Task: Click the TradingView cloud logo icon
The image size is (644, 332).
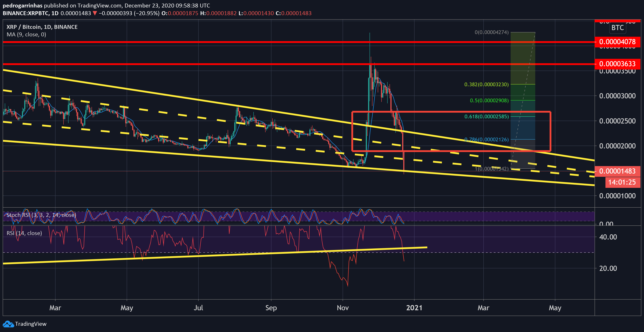Action: tap(8, 324)
